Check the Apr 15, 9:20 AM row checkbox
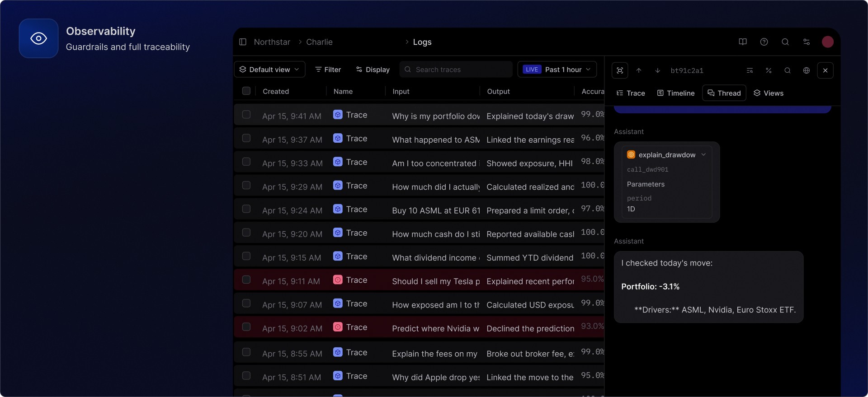The height and width of the screenshot is (397, 868). click(x=246, y=233)
